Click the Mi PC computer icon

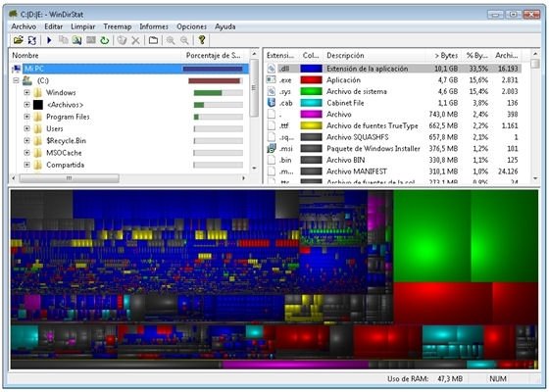click(x=16, y=69)
